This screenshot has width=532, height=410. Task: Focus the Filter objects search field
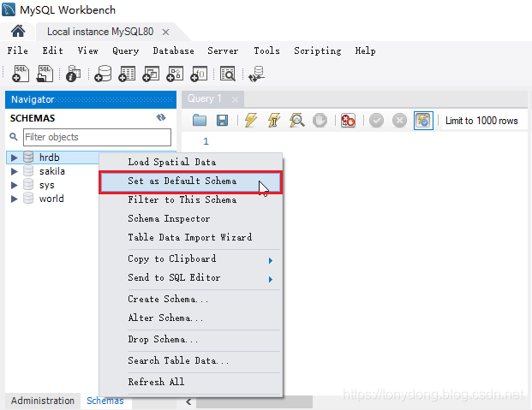coord(97,137)
